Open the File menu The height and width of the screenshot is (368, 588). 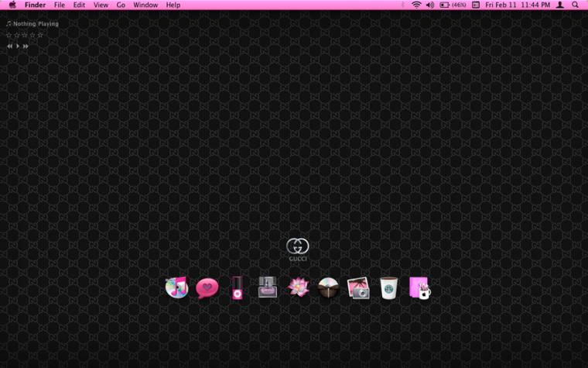point(60,5)
